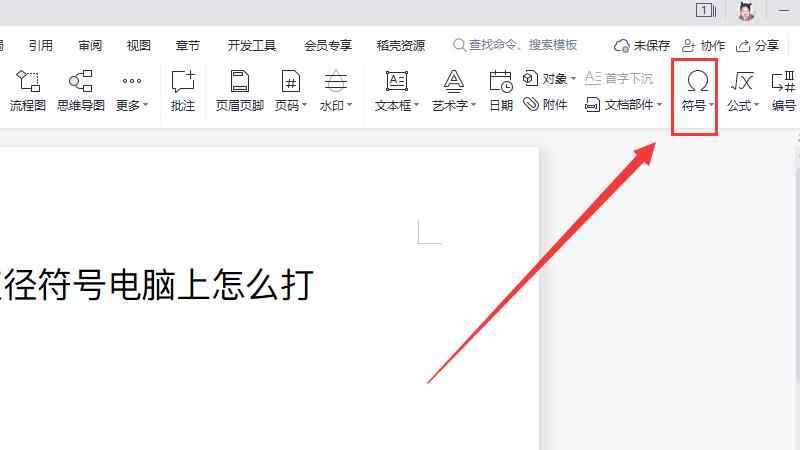
Task: Click the command search box (查找命令)
Action: tap(515, 45)
